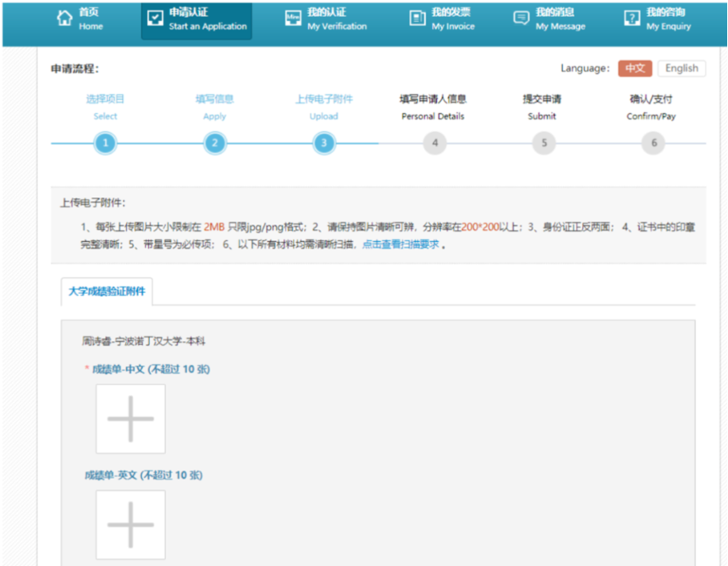
Task: Go to step 1 circle (Select)
Action: [x=105, y=143]
